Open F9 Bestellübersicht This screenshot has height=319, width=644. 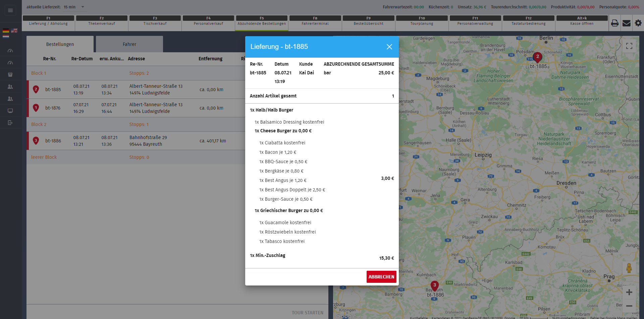pos(368,23)
